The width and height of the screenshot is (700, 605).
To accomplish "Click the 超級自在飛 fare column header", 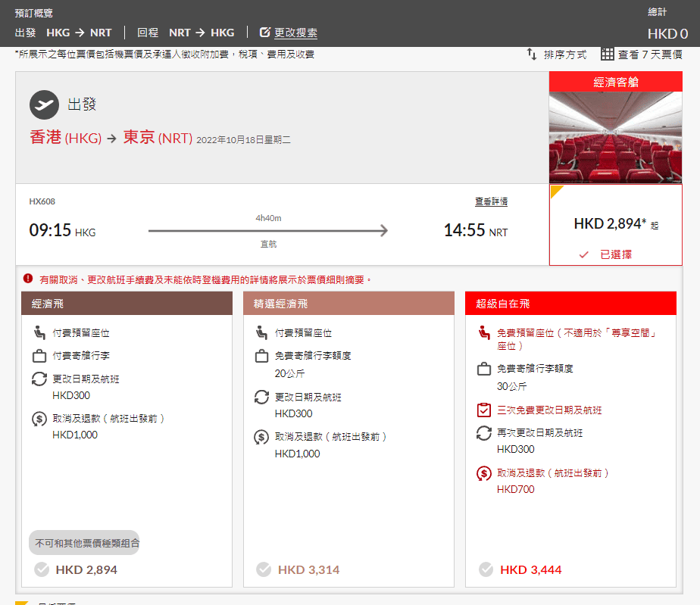I will [570, 304].
